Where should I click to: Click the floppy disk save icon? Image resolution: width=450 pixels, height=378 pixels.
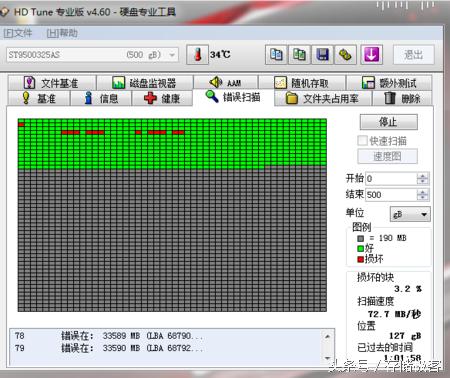(x=322, y=54)
